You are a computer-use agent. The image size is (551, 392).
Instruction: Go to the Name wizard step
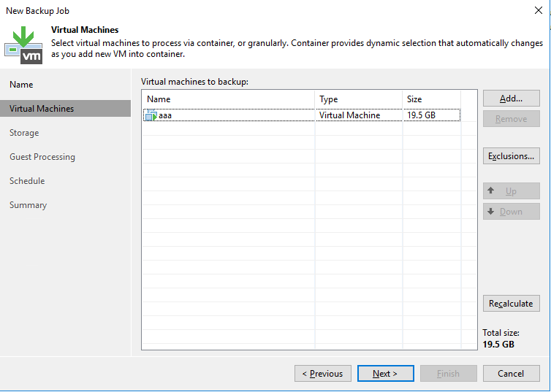tap(21, 85)
